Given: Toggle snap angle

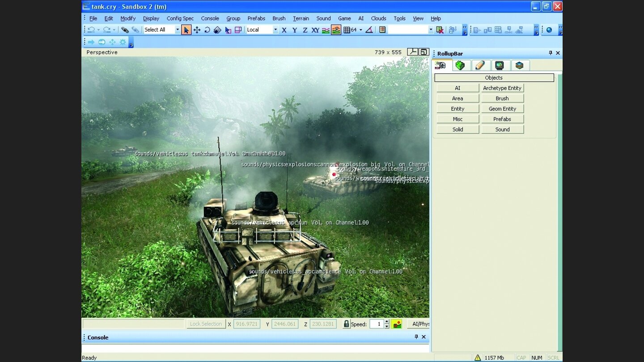Looking at the screenshot, I should 369,30.
